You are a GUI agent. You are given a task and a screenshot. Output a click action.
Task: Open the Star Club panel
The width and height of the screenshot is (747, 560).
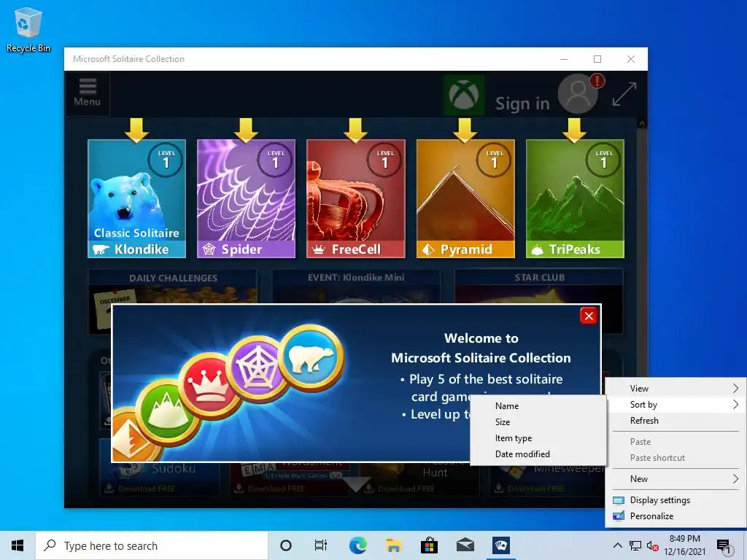tap(539, 286)
